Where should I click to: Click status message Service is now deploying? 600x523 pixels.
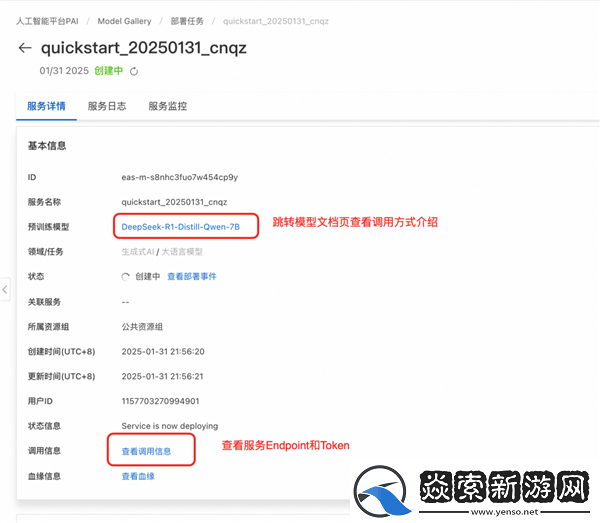170,426
